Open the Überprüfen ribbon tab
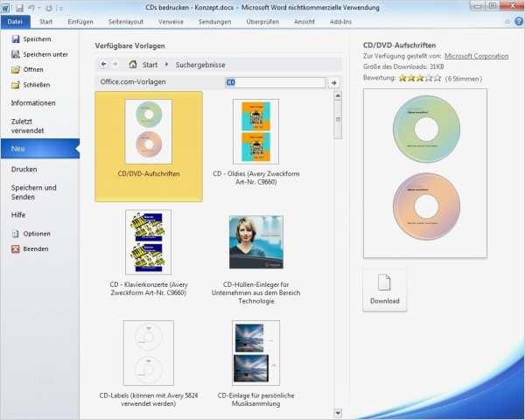The image size is (525, 420). point(262,22)
